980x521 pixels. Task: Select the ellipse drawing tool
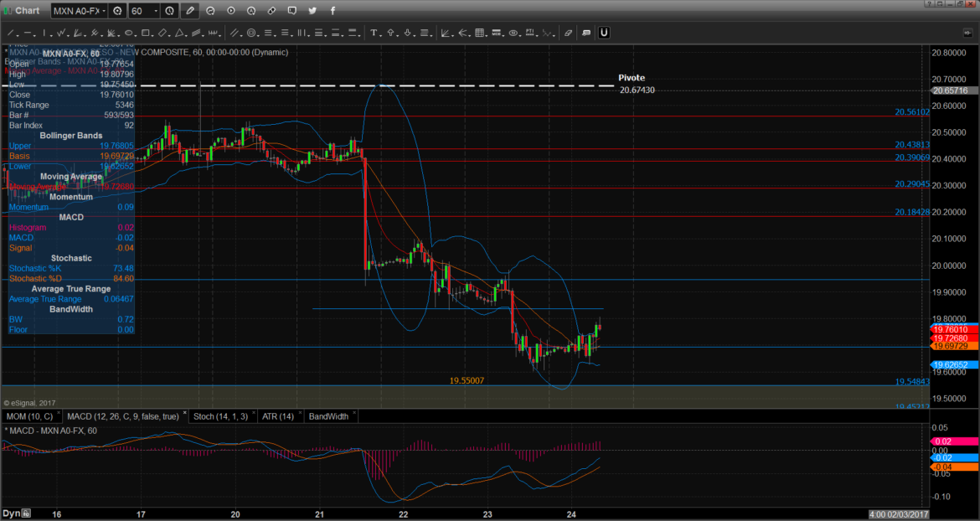click(x=128, y=33)
